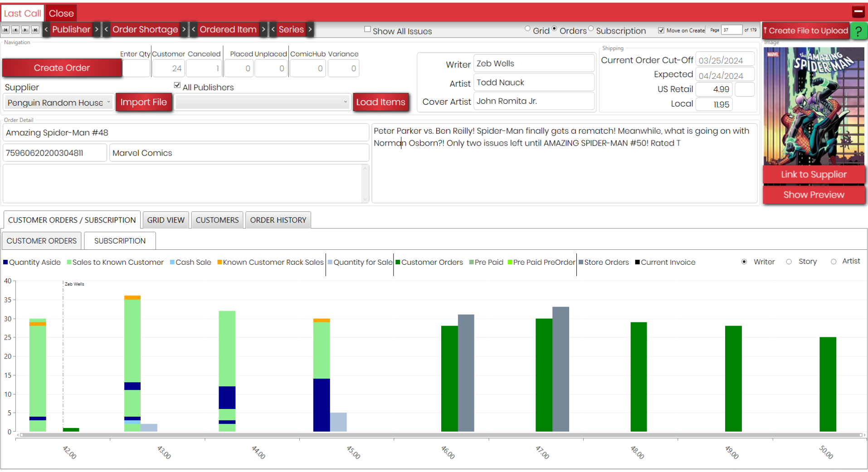868x472 pixels.
Task: Click the Customer Orders legend swatch
Action: [398, 262]
